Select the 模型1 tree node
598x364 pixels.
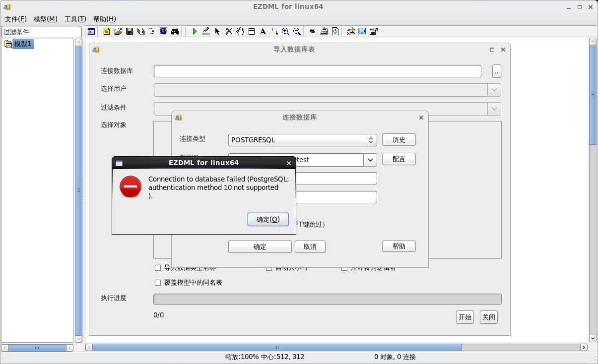23,44
